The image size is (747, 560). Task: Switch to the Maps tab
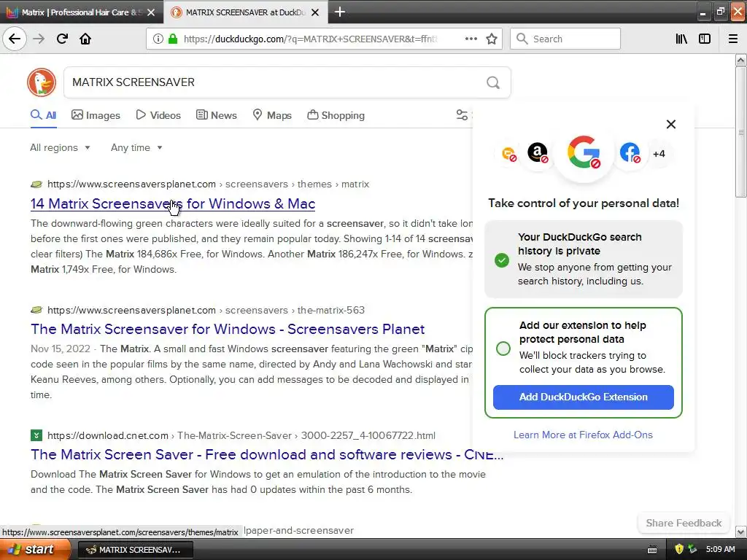[x=271, y=115]
